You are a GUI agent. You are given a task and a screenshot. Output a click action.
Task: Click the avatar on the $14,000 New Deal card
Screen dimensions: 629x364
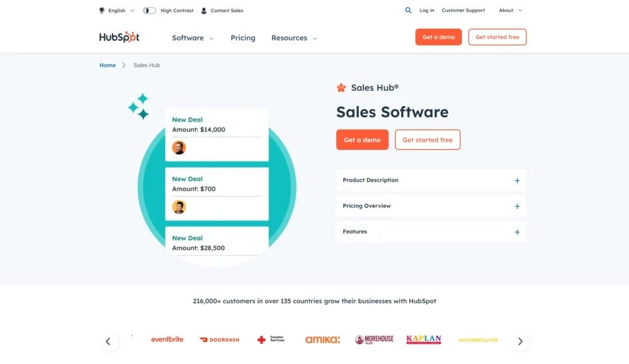click(179, 147)
